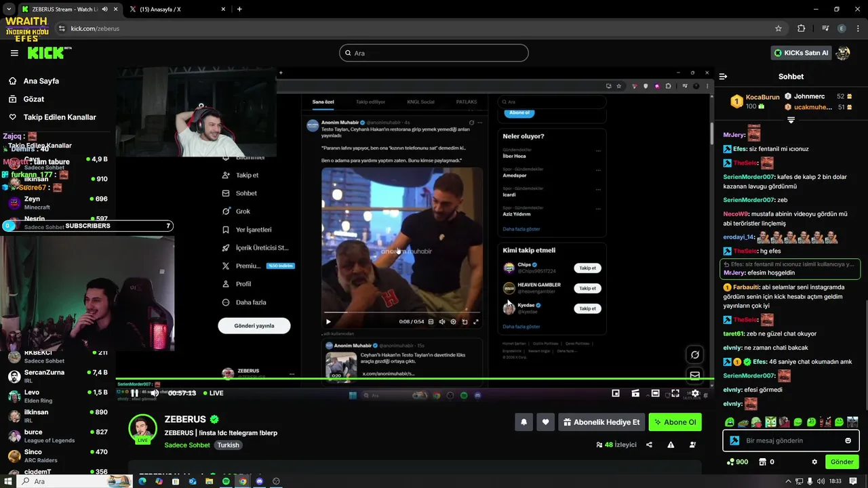This screenshot has height=488, width=868.
Task: Open Microsoft Edge from the taskbar
Action: point(142,481)
